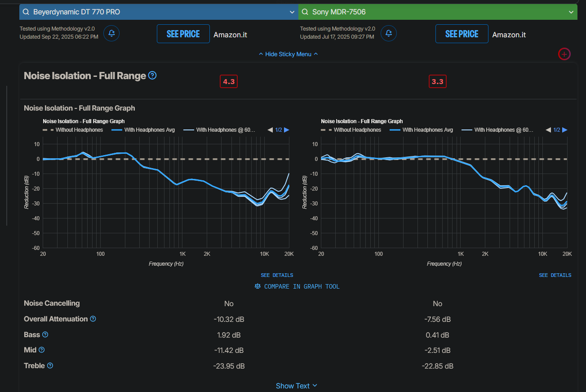Go to next legend page in left graph
This screenshot has width=586, height=392.
(287, 130)
